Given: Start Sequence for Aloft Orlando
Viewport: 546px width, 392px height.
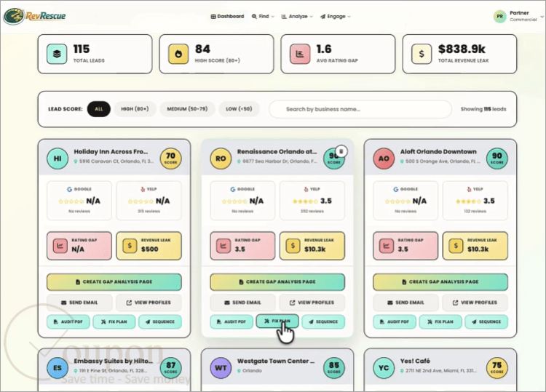Looking at the screenshot, I should point(486,321).
